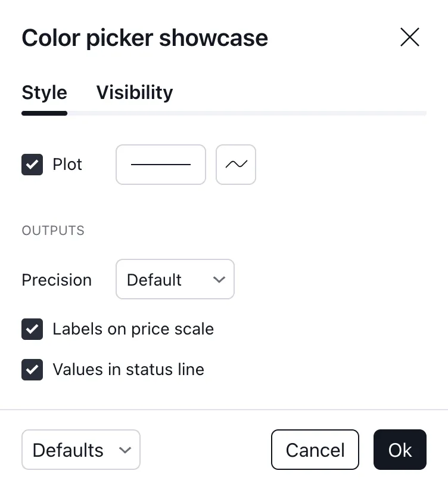
Task: Switch to the Visibility tab
Action: click(135, 92)
